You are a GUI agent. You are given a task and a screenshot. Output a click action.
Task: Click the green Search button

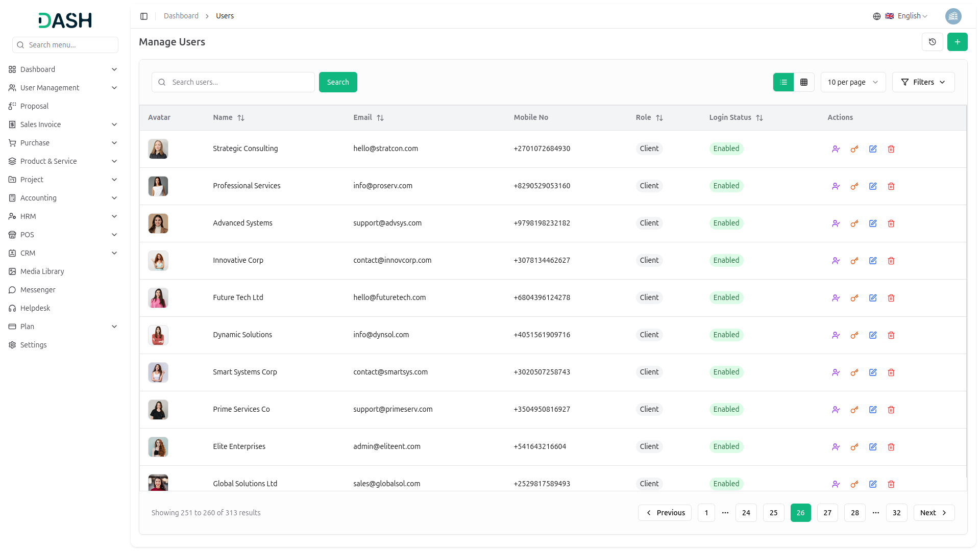(x=338, y=82)
